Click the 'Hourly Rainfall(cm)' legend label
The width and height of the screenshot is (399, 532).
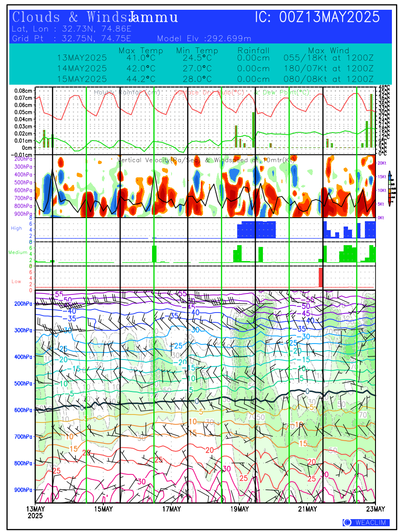[x=128, y=93]
